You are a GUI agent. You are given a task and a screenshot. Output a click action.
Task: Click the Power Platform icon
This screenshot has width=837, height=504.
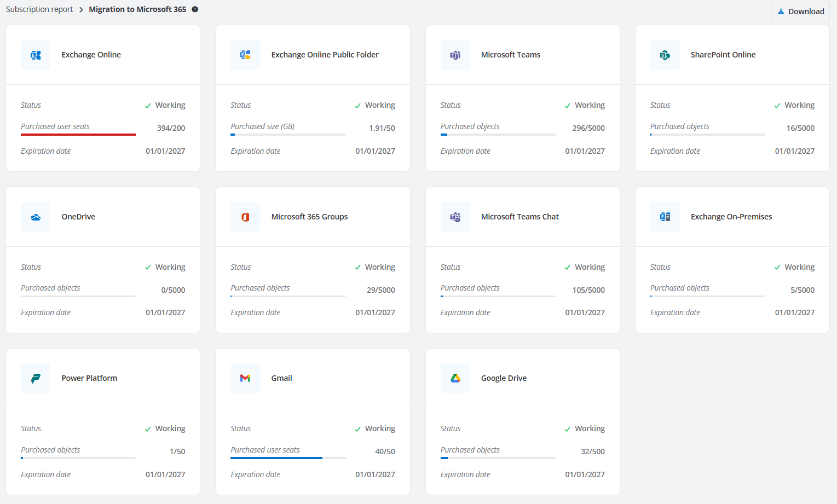click(36, 378)
